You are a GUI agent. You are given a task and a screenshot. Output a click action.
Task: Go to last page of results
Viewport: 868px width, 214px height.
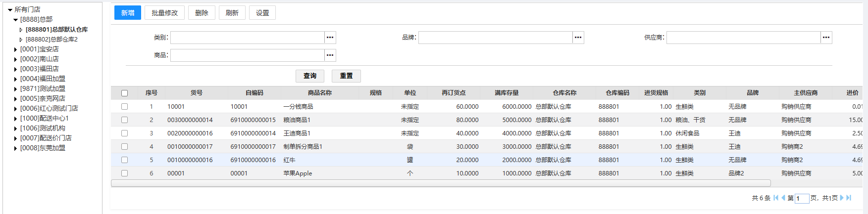tap(849, 198)
